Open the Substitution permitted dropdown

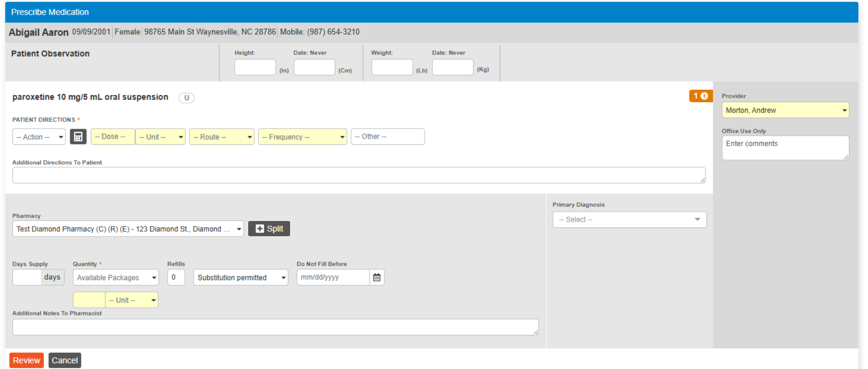241,277
